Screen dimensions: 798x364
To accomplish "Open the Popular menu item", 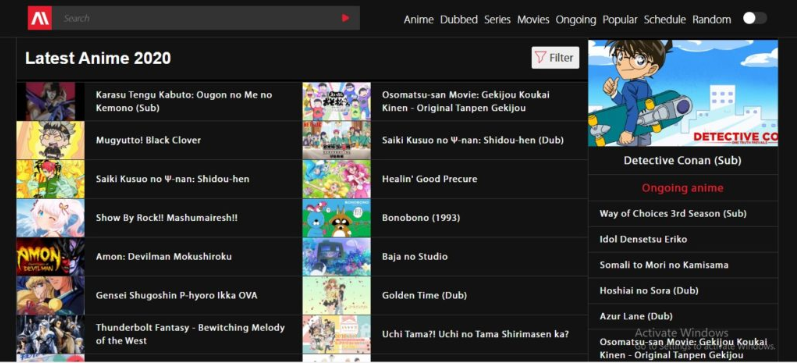I will point(620,20).
